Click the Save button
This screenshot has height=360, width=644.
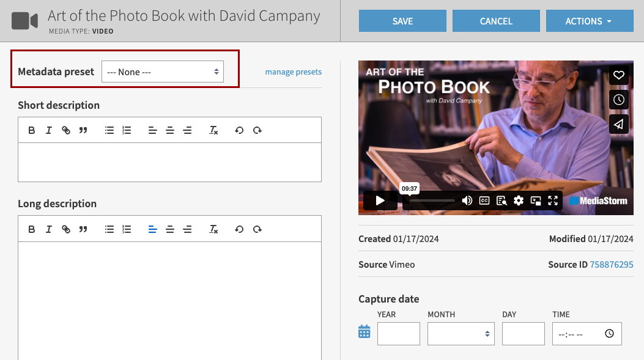[x=402, y=21]
